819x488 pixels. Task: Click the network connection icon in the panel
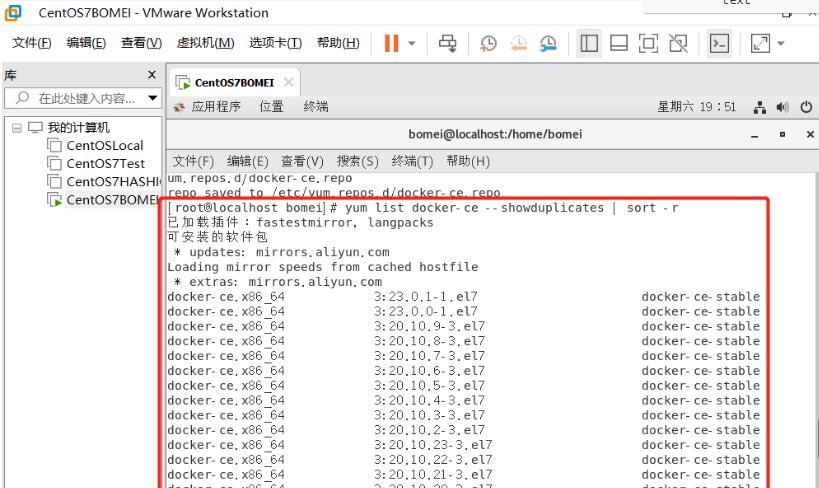tap(760, 108)
